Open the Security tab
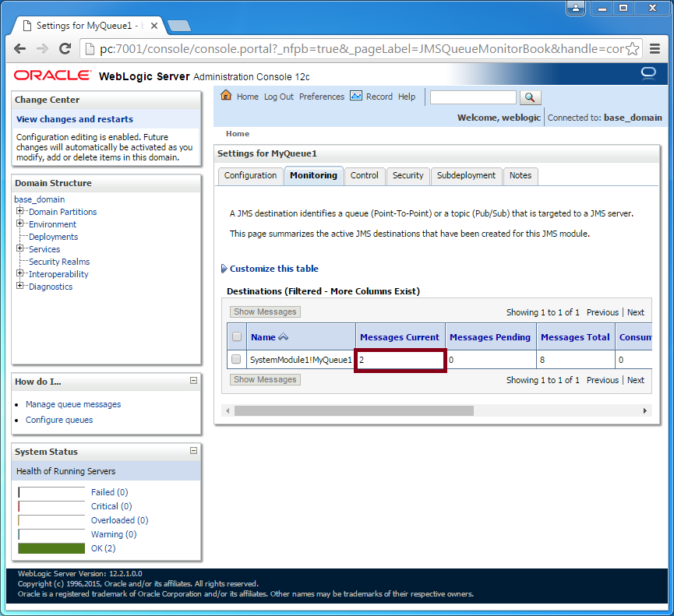 point(408,176)
